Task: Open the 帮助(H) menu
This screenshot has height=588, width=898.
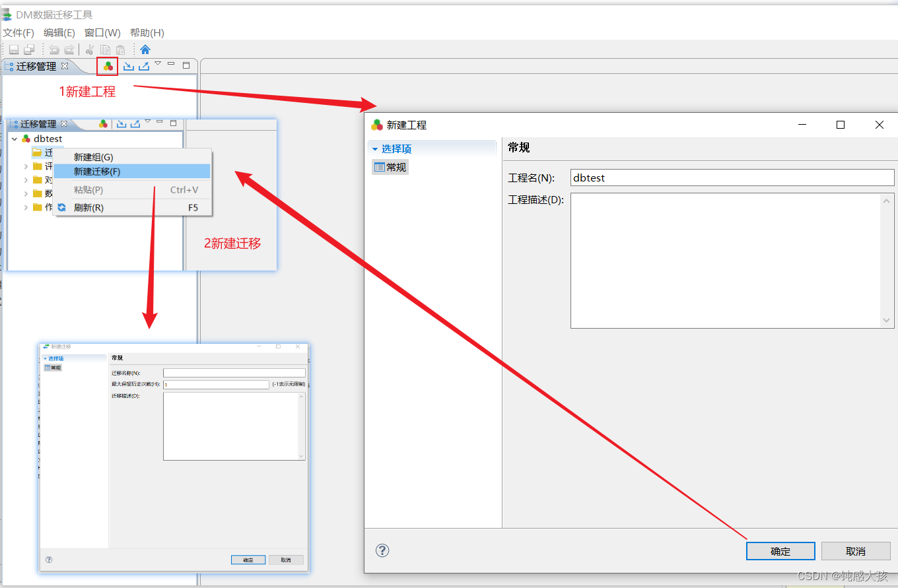Action: 147,32
